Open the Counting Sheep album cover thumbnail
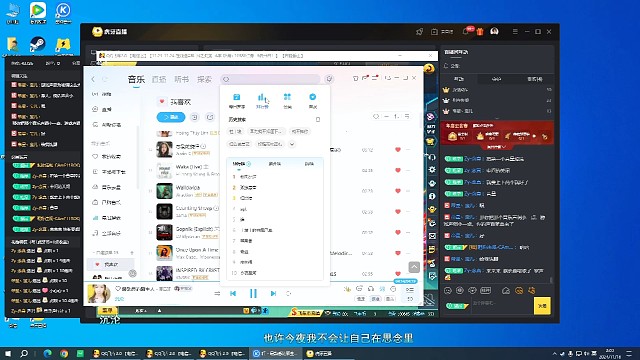 [x=164, y=211]
